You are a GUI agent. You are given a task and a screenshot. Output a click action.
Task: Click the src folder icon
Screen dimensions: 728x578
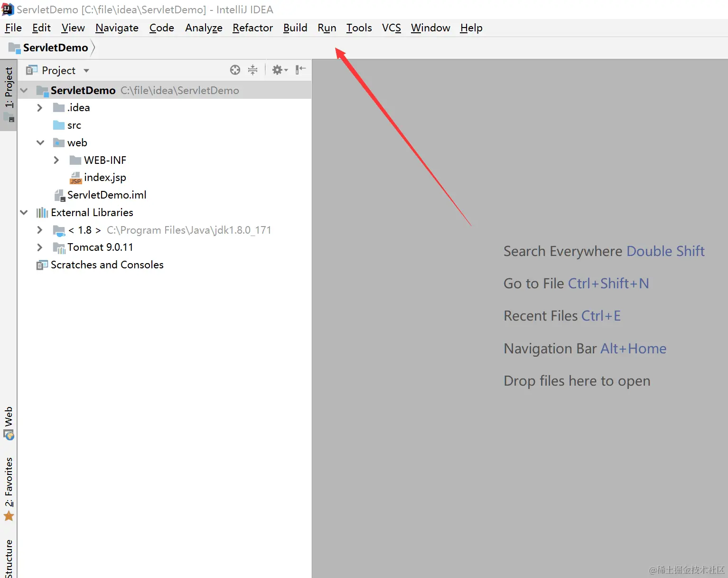tap(59, 125)
